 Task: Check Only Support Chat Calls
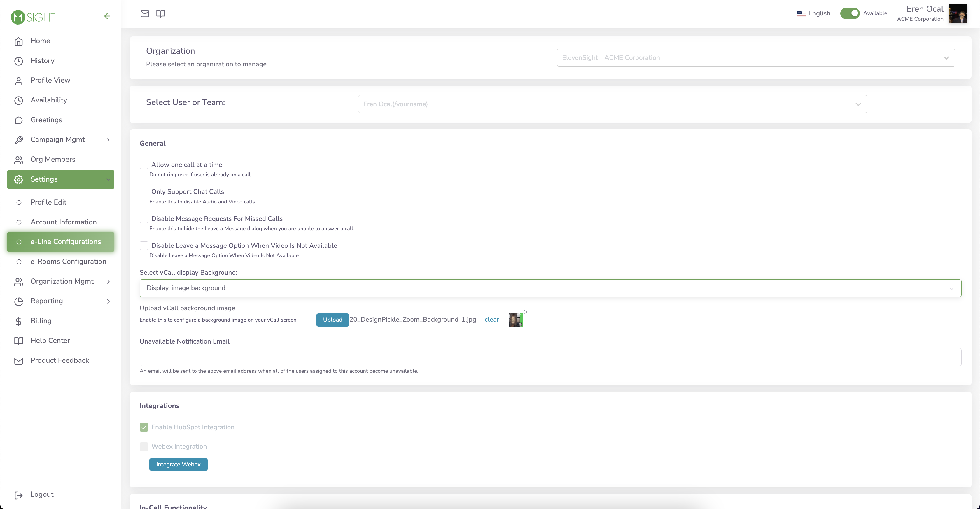pos(144,192)
